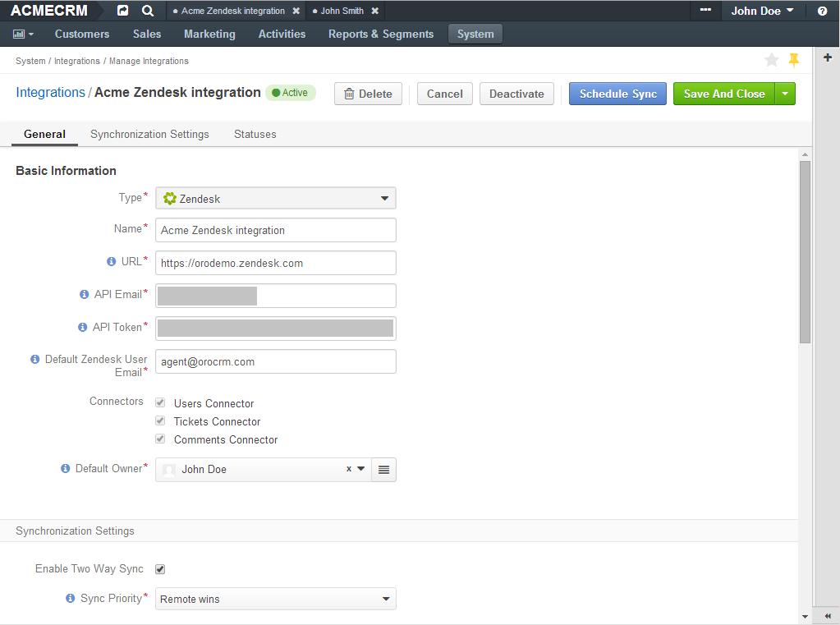Screen dimensions: 840x625
Task: Open John Doe user menu
Action: pyautogui.click(x=762, y=11)
